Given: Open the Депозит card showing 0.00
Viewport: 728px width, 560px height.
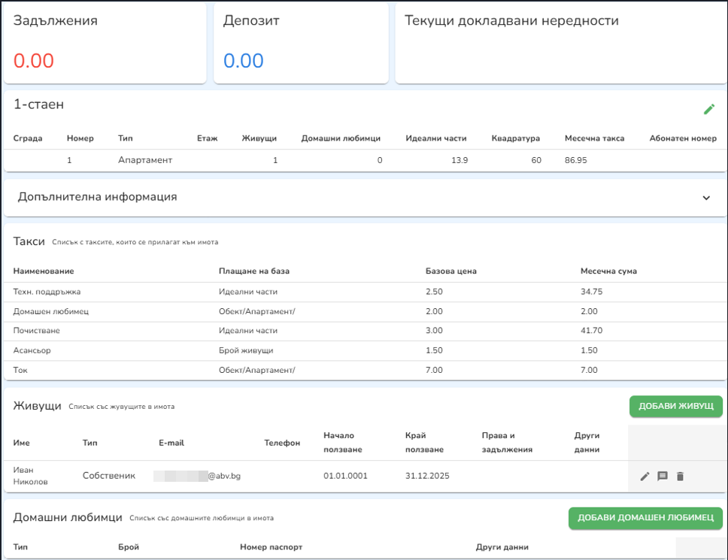Looking at the screenshot, I should point(300,42).
